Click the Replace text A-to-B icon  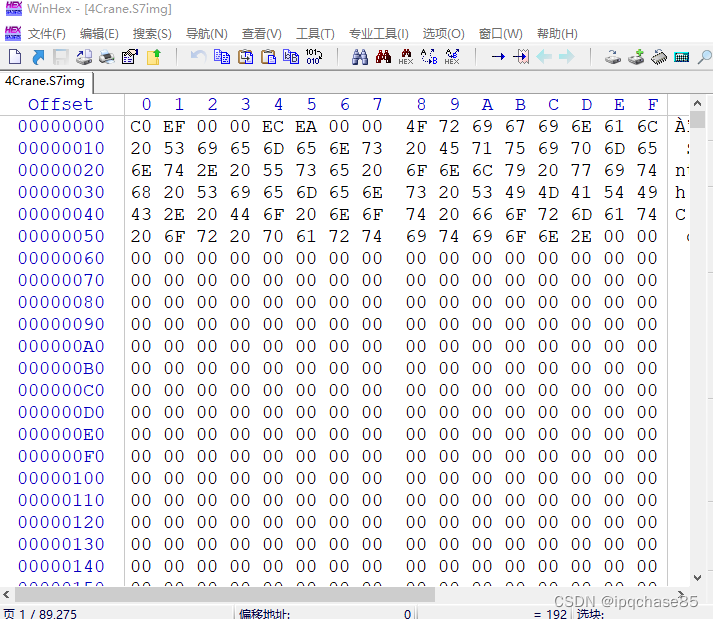click(x=429, y=57)
